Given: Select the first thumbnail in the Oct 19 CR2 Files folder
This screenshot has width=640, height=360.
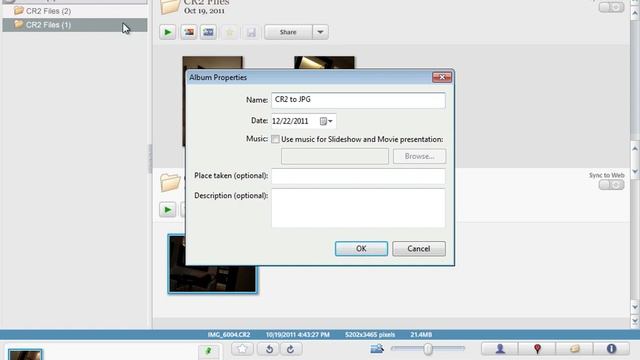Looking at the screenshot, I should [x=212, y=63].
